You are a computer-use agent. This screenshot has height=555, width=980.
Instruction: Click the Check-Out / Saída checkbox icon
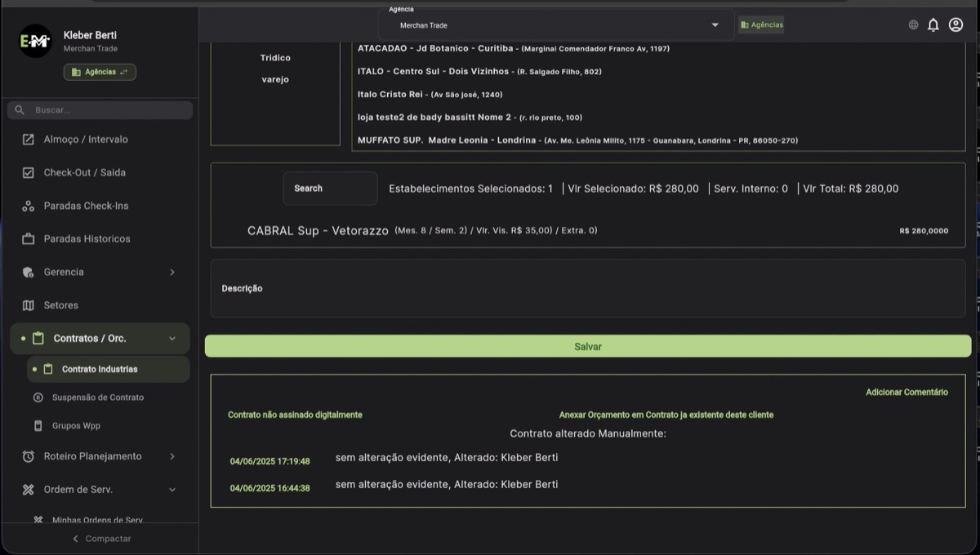[29, 173]
